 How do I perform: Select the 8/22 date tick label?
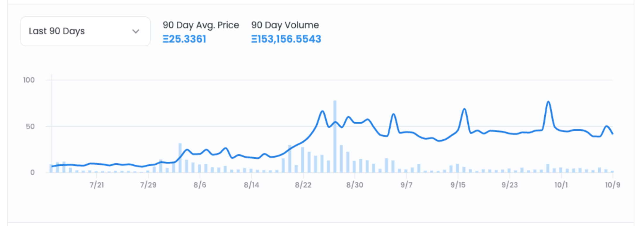[303, 185]
